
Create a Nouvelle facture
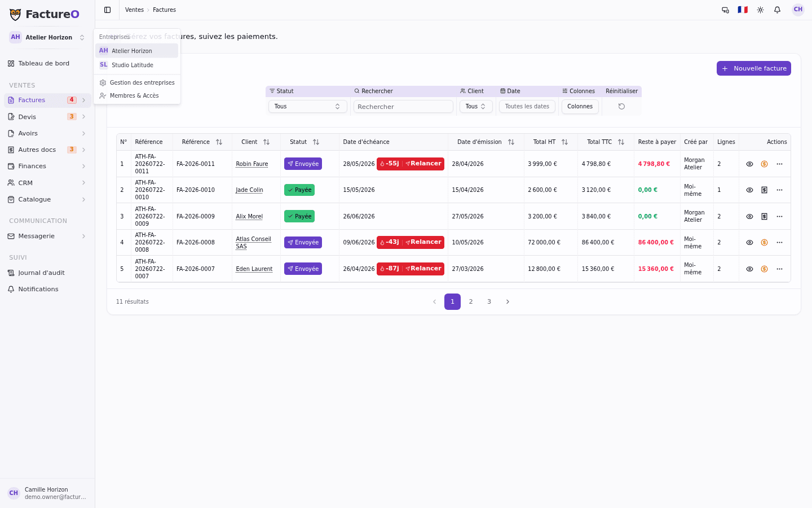coord(754,68)
